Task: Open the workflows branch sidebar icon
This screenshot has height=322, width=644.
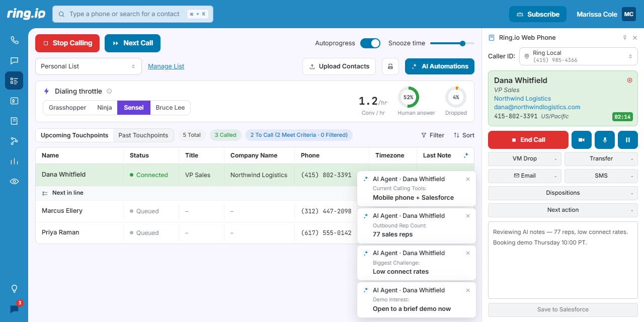Action: pos(14,141)
